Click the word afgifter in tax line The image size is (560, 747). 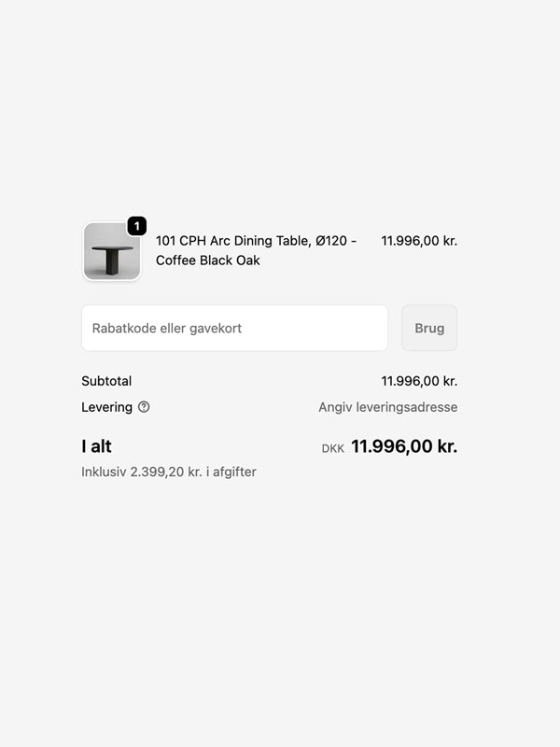click(x=236, y=472)
